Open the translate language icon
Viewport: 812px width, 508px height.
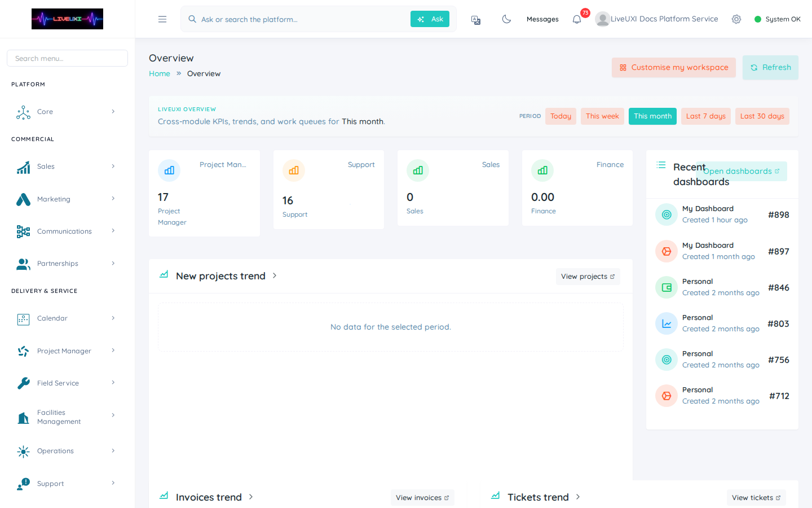pos(476,20)
